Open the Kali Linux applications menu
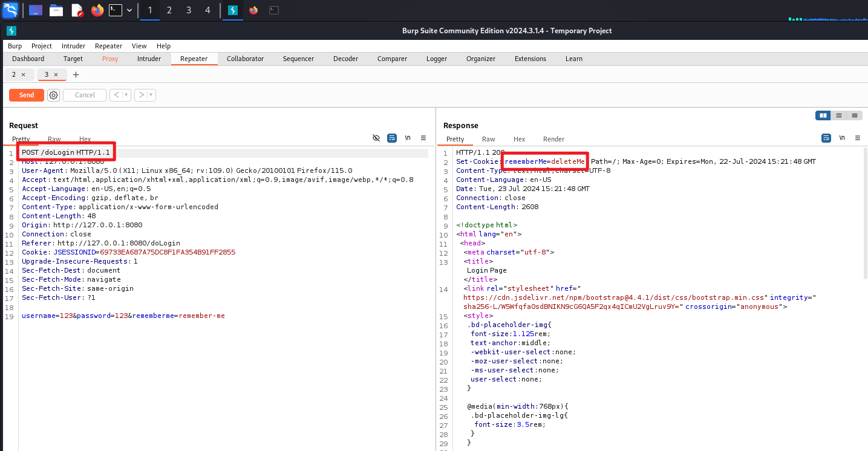 pyautogui.click(x=10, y=10)
